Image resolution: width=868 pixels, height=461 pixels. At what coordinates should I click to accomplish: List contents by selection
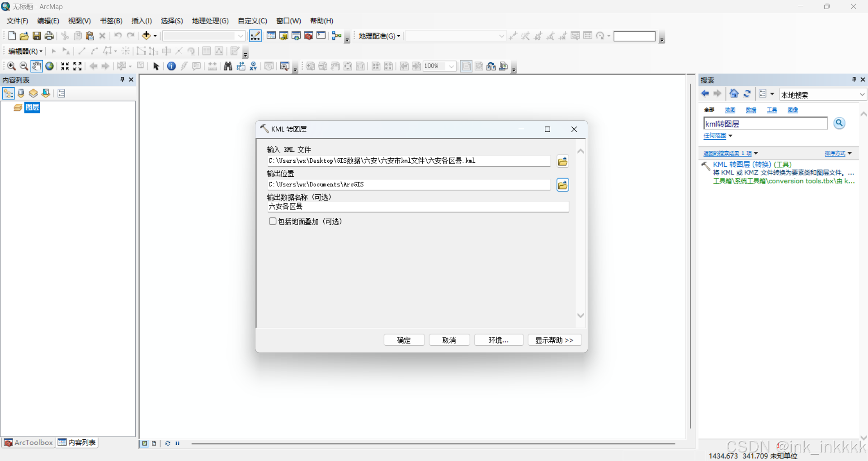(x=46, y=94)
